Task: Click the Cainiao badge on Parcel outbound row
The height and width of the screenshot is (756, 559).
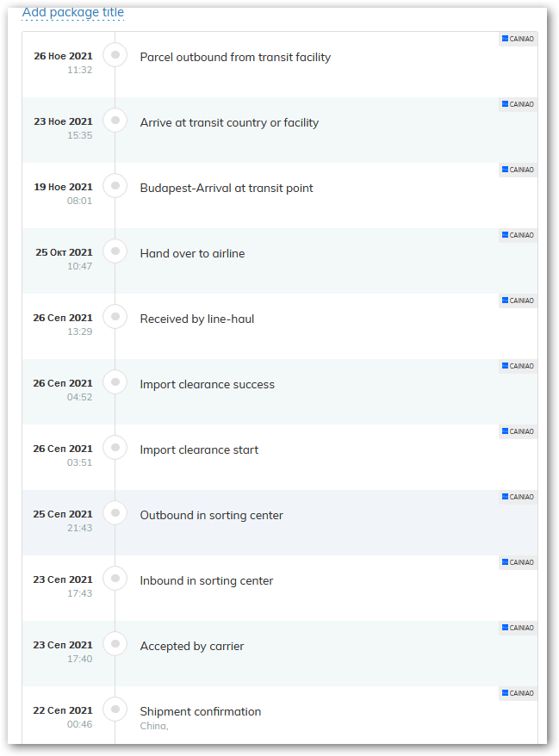Action: click(x=518, y=39)
